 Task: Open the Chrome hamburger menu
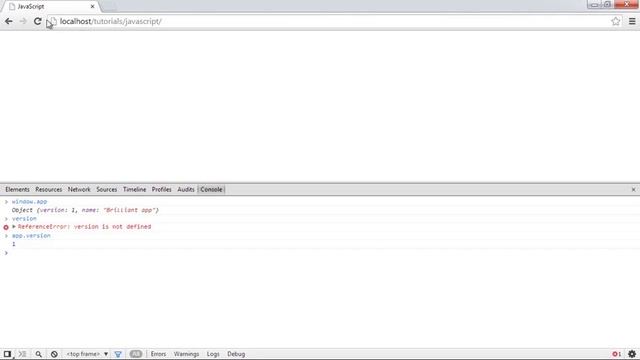[632, 21]
